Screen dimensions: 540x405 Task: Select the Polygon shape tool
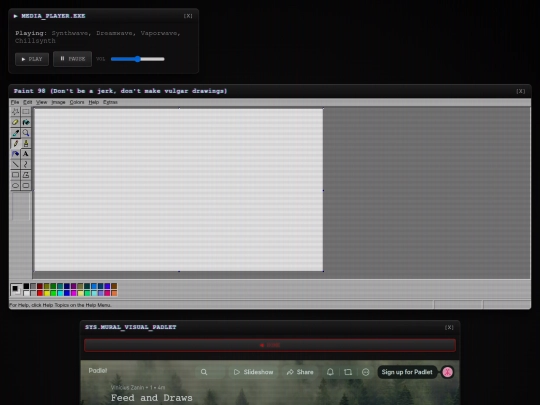click(26, 175)
